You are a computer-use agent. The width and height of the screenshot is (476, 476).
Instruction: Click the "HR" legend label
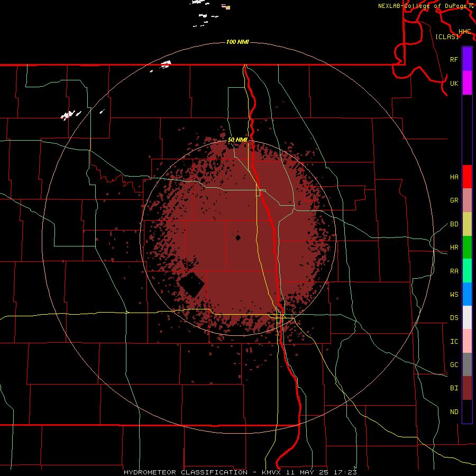(454, 248)
